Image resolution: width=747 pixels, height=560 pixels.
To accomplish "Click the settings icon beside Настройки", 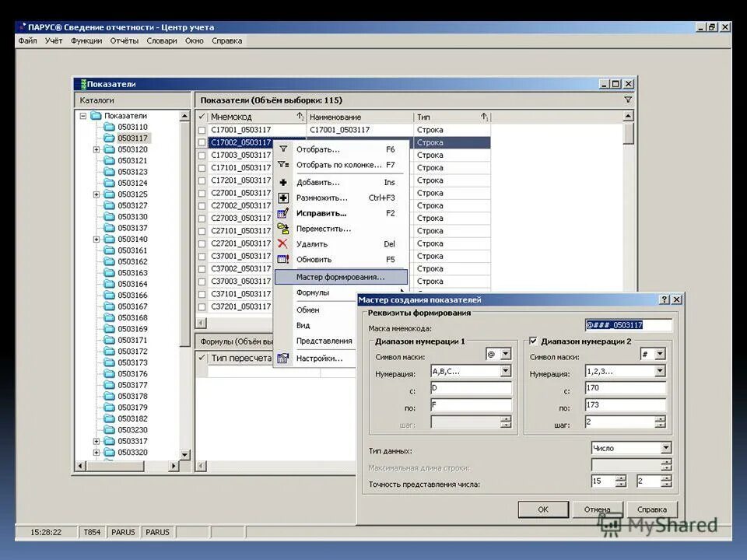I will 283,358.
